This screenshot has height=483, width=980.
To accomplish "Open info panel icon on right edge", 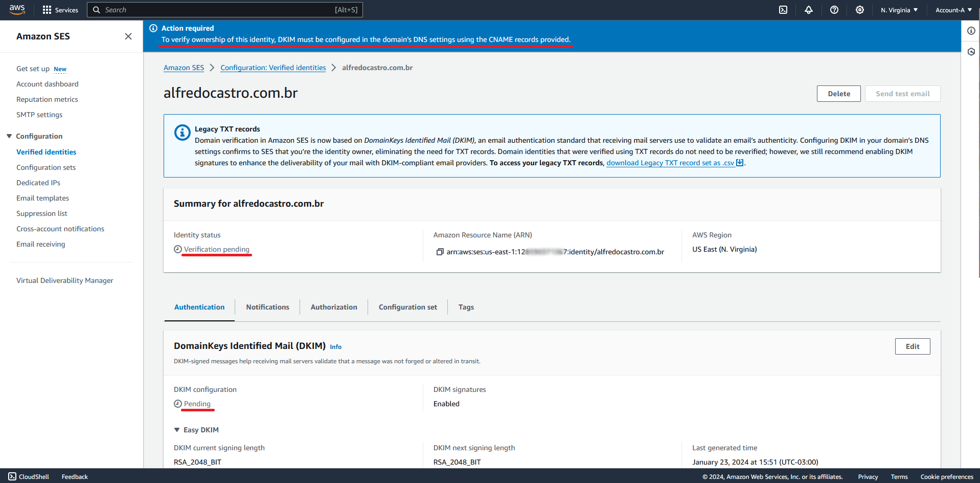I will 971,31.
